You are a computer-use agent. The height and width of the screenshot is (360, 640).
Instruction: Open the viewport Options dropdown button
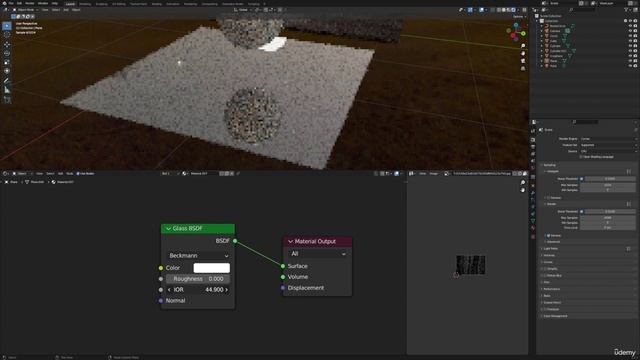pos(519,17)
